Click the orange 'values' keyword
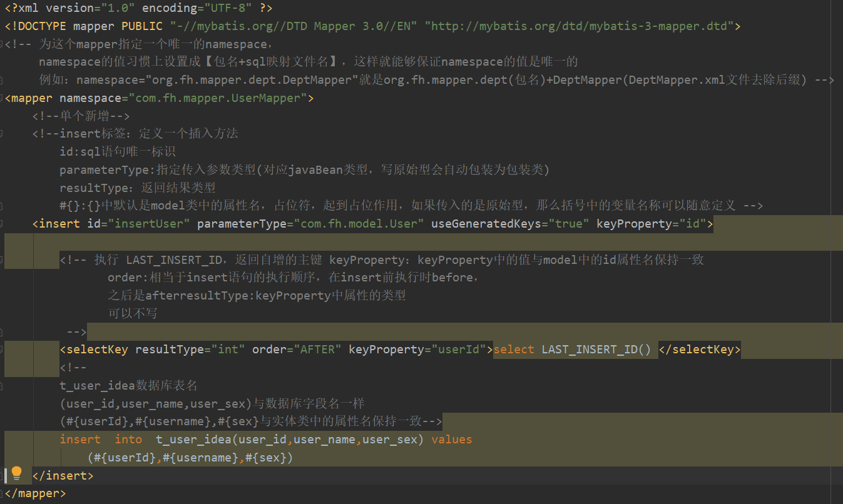The width and height of the screenshot is (843, 504). [451, 440]
